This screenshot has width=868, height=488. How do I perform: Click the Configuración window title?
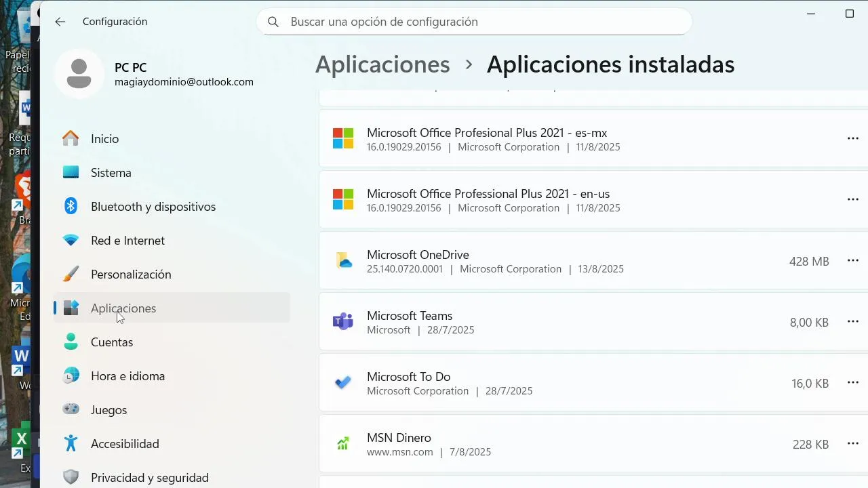(x=115, y=22)
